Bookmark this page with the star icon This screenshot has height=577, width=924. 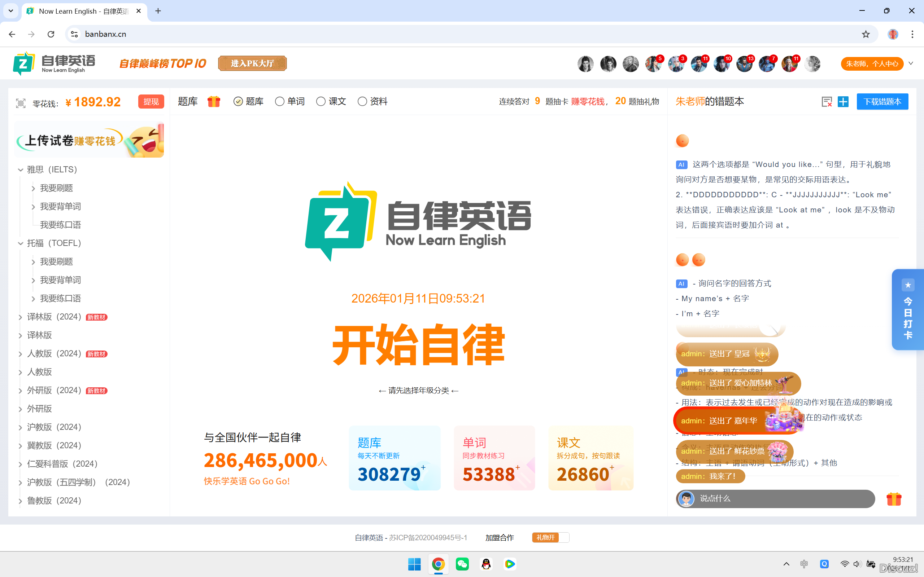pos(866,34)
